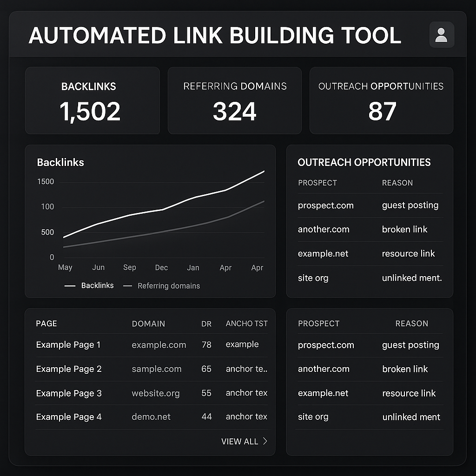
Task: Click the Dec label on chart axis
Action: [x=161, y=267]
